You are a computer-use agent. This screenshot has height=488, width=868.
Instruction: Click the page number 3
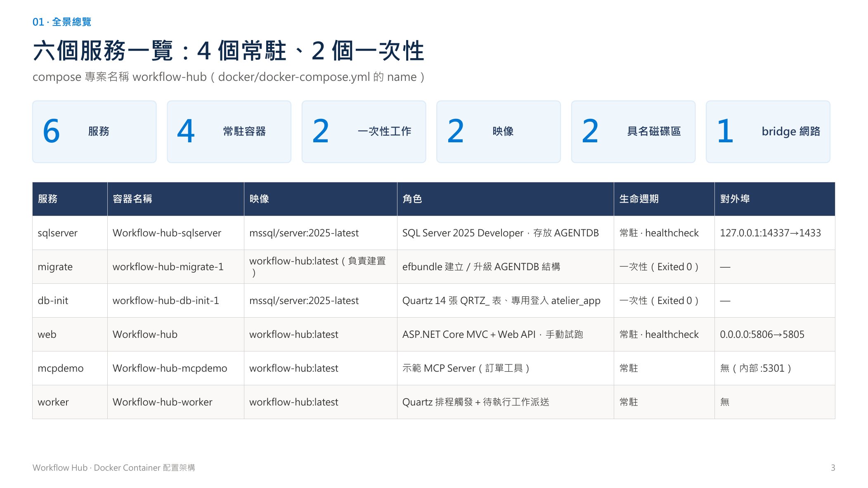click(x=833, y=468)
